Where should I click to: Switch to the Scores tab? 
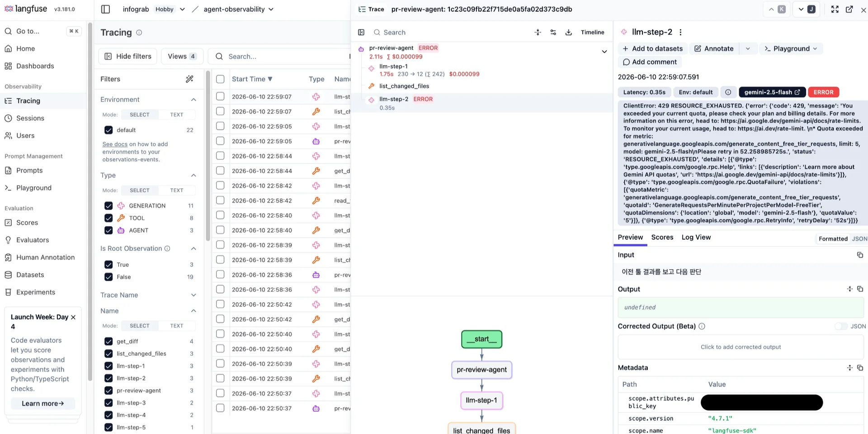662,238
